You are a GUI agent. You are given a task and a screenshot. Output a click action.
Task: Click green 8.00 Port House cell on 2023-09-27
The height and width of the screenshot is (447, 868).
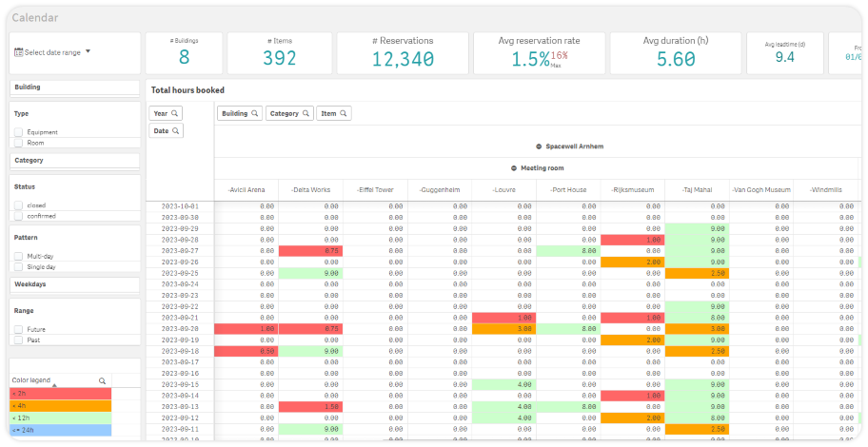[x=568, y=251]
